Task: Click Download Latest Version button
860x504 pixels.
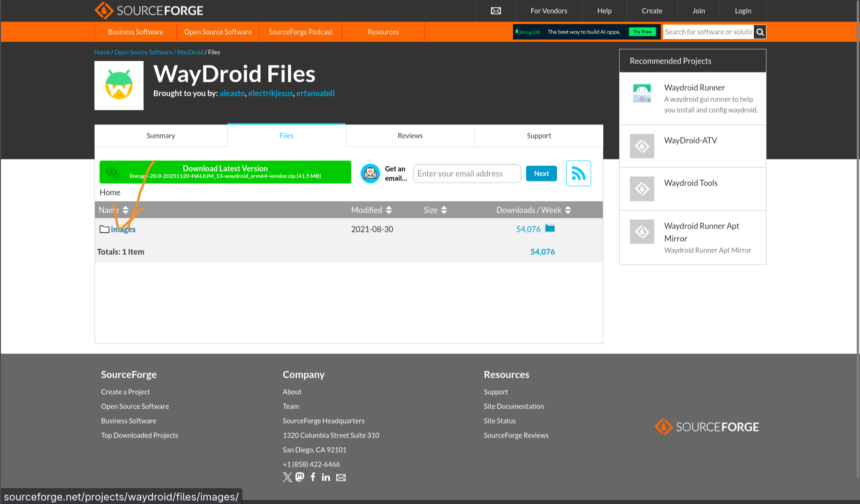Action: pos(225,172)
